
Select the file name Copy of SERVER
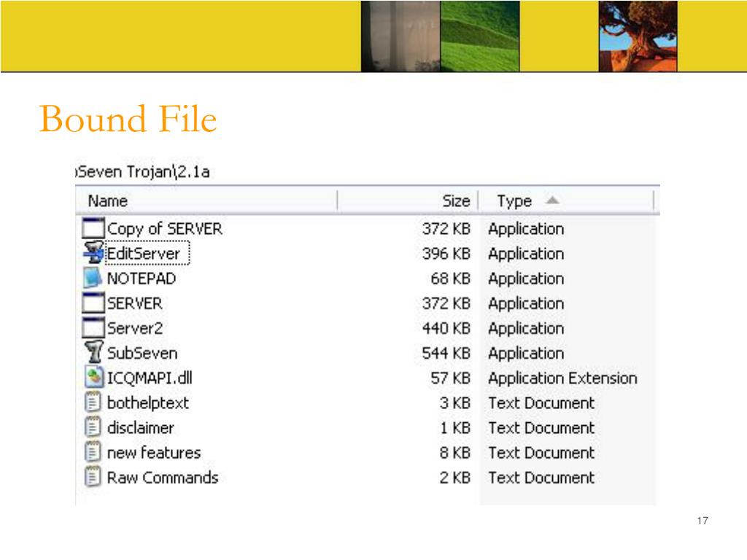164,228
